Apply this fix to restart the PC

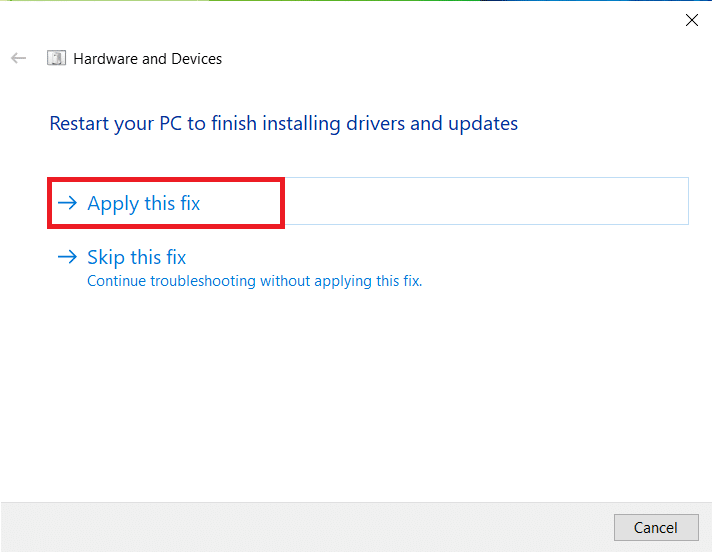click(x=143, y=203)
